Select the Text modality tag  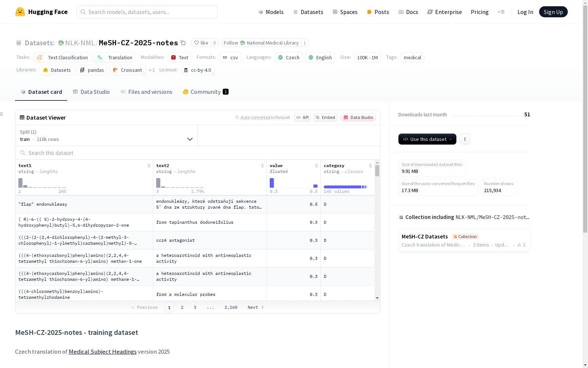pyautogui.click(x=180, y=57)
